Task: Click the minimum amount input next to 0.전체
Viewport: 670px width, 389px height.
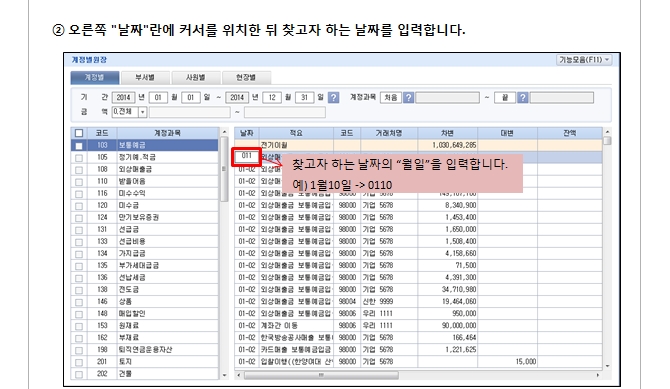Action: (190, 112)
